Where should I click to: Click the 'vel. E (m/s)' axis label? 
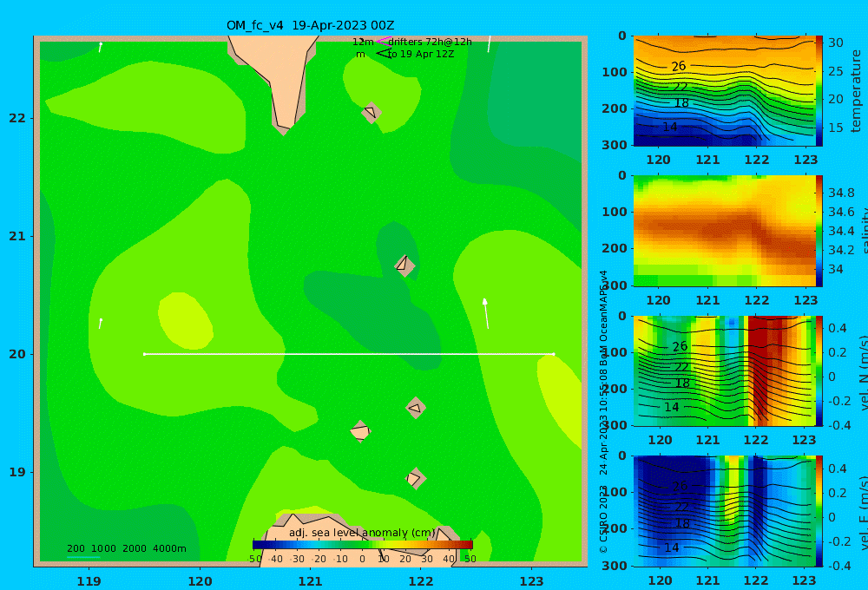863,513
